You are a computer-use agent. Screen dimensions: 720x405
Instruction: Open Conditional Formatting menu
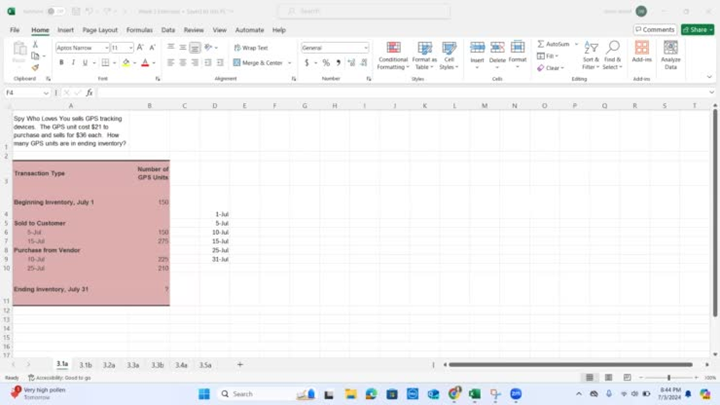pos(393,54)
